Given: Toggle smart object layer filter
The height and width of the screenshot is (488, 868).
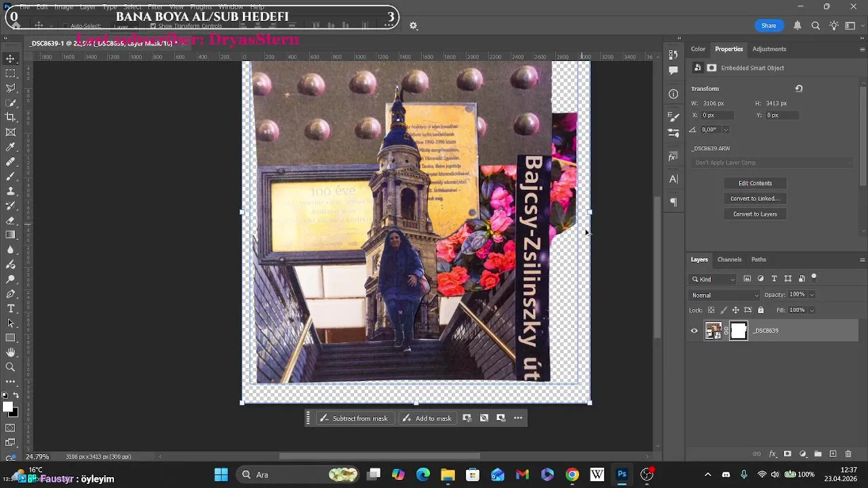Looking at the screenshot, I should point(802,279).
